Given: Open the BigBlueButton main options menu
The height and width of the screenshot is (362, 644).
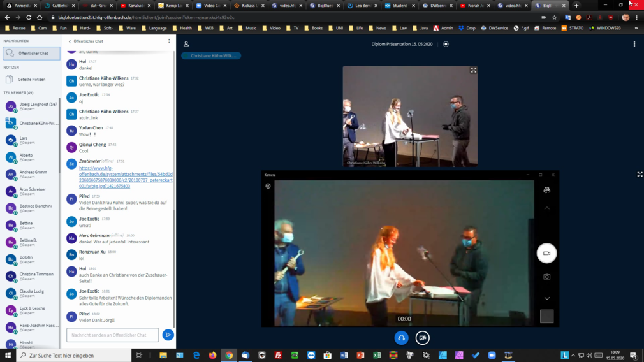Looking at the screenshot, I should tap(634, 44).
